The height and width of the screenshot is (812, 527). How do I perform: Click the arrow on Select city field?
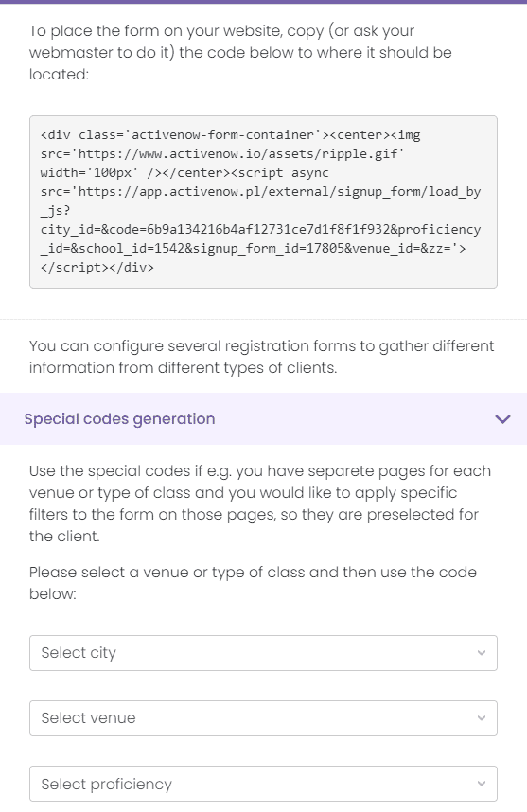(x=482, y=653)
